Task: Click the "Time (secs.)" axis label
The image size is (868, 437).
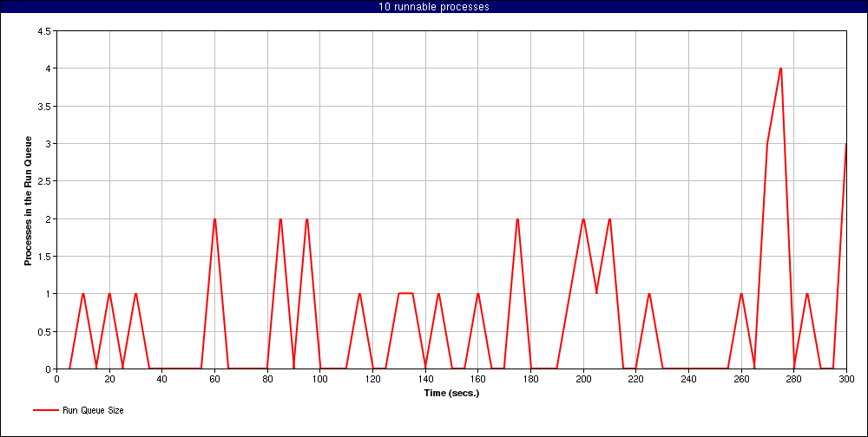Action: tap(451, 394)
